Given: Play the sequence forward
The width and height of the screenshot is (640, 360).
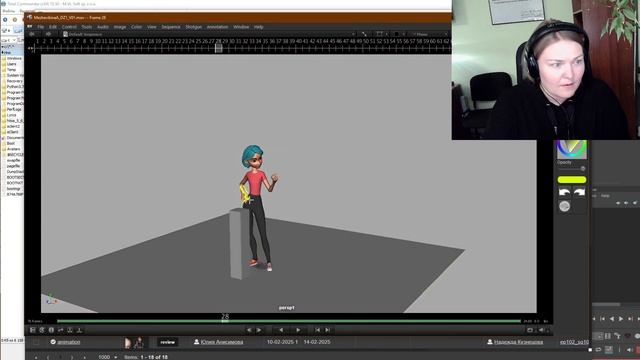Looking at the screenshot, I should coord(298,330).
